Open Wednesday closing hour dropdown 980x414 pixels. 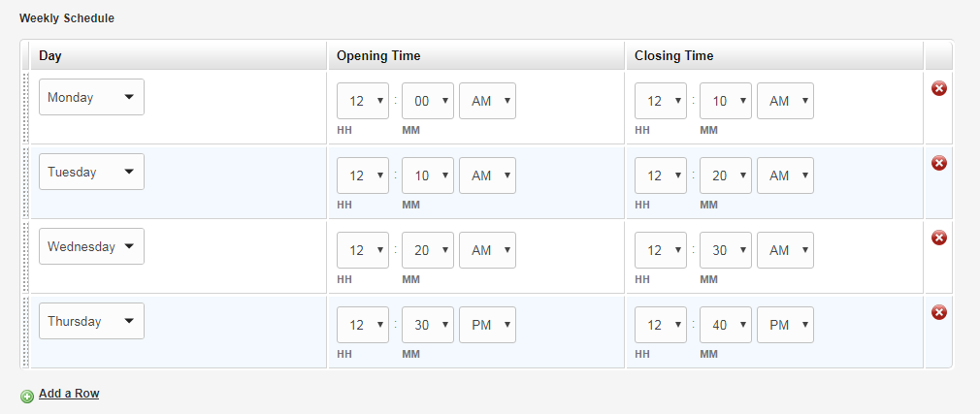click(661, 250)
